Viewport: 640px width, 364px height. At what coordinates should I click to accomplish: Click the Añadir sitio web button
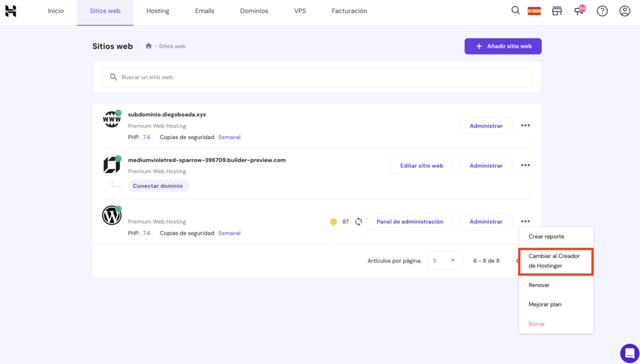[502, 46]
